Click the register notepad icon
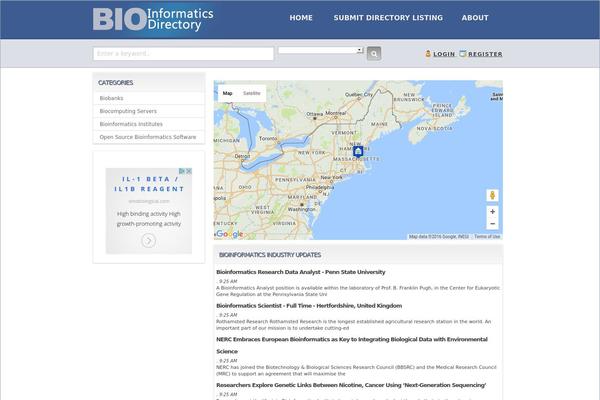 463,54
